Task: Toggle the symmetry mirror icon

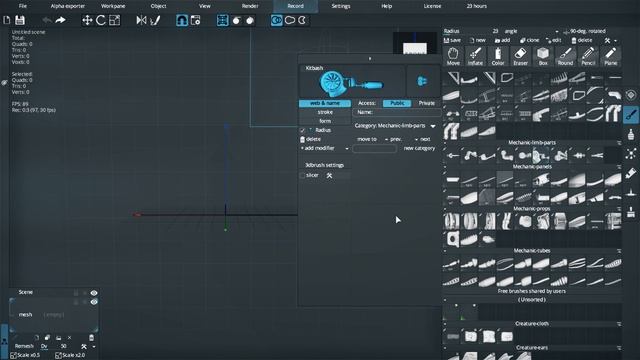Action: tap(141, 20)
